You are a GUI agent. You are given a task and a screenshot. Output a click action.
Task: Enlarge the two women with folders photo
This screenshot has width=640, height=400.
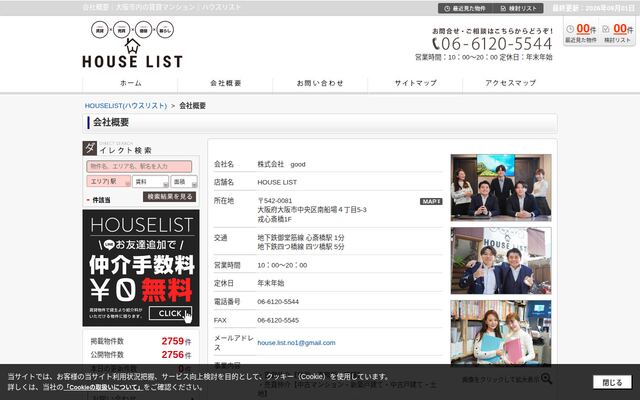pos(501,332)
